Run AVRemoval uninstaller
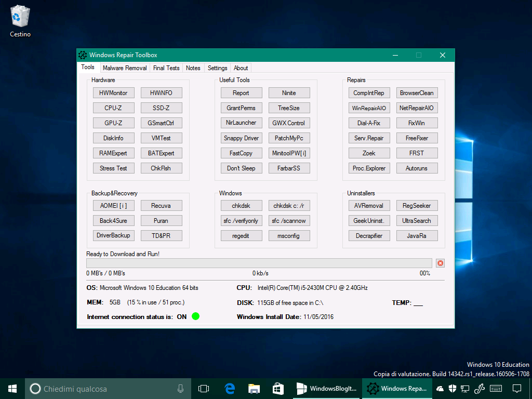The image size is (532, 399). (369, 206)
